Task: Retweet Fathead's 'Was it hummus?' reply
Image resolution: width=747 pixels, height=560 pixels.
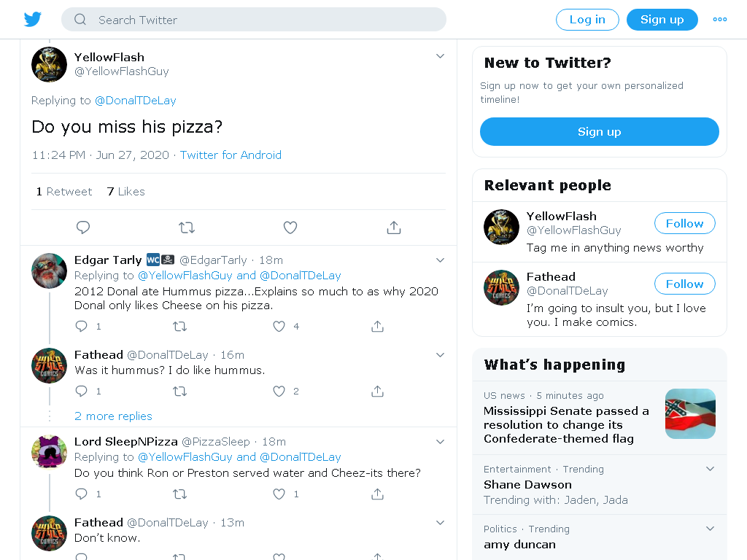Action: (179, 392)
